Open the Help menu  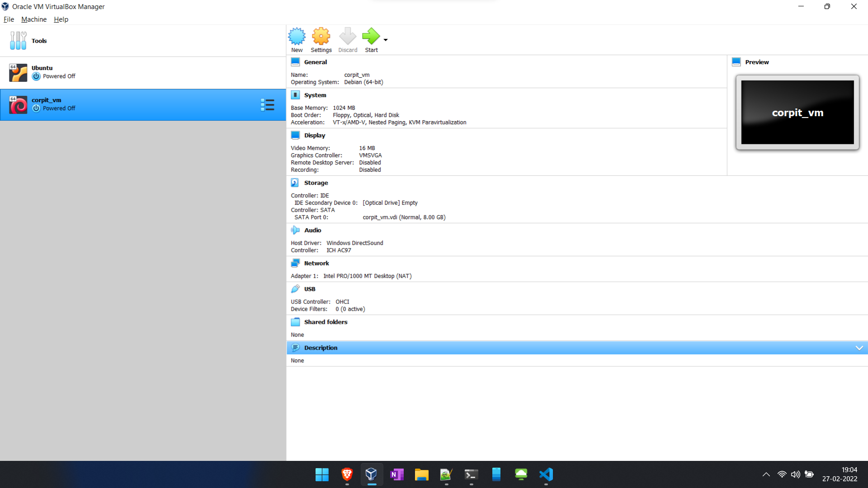(x=61, y=19)
